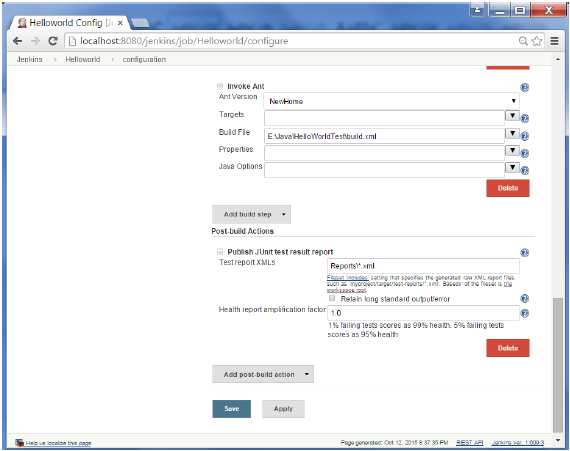Expand the Targets field arrow
Screen dimensions: 570x451
512,116
